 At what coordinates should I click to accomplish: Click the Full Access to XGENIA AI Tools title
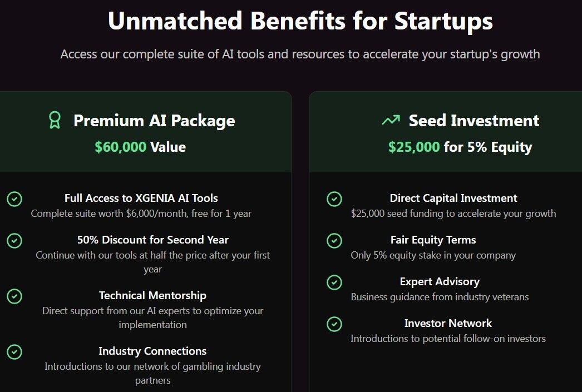tap(141, 198)
